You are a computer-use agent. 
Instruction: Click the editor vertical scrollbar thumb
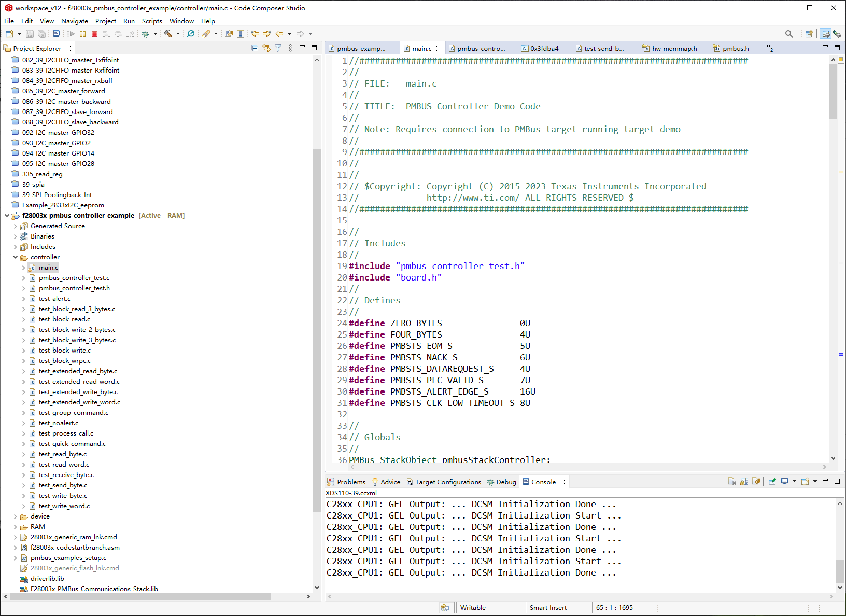(833, 91)
